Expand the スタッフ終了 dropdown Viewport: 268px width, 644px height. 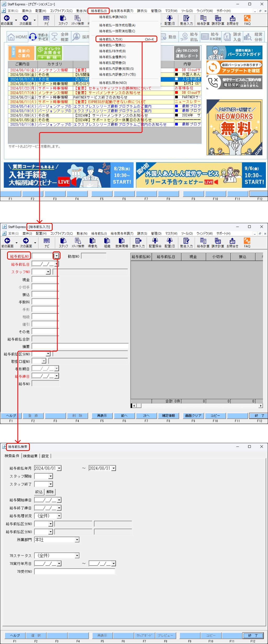51,484
